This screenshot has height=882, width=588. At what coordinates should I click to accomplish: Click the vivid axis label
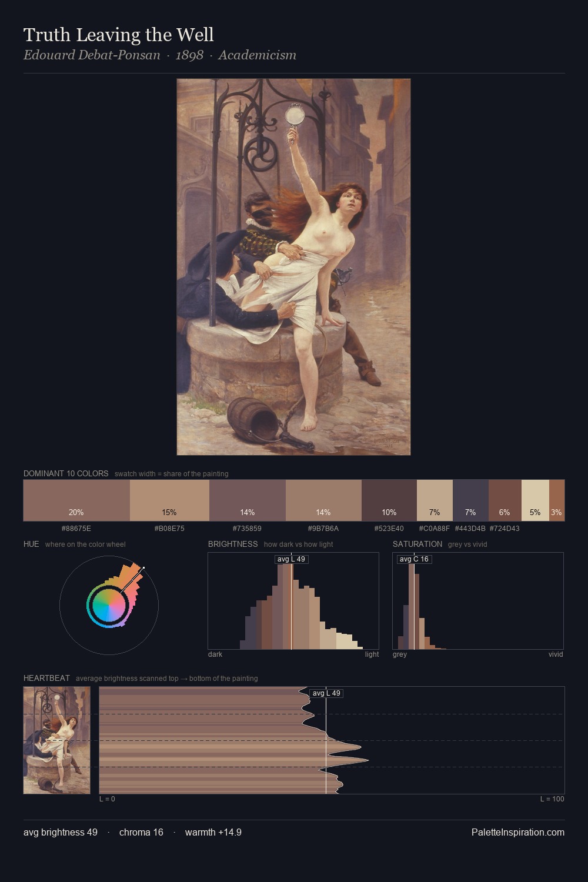click(556, 654)
